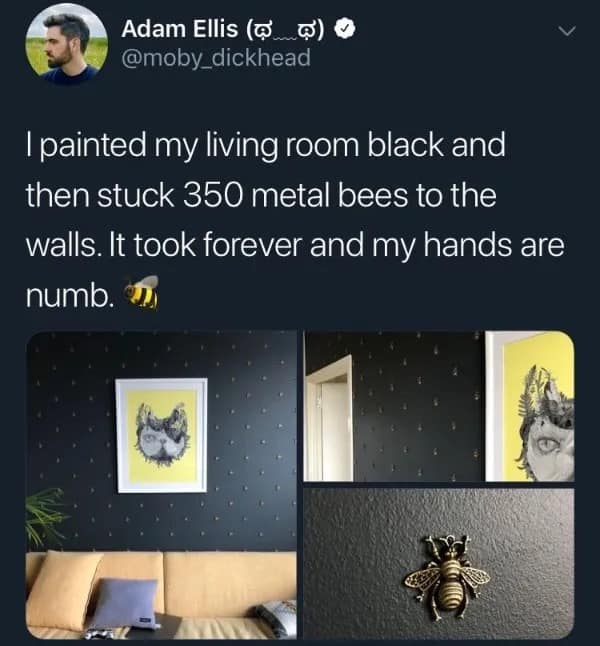Click the word 'numb.' in tweet

coord(70,295)
